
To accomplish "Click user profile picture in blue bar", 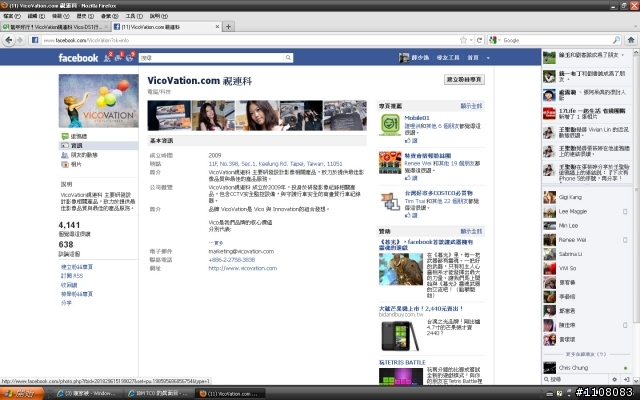I will coord(404,58).
